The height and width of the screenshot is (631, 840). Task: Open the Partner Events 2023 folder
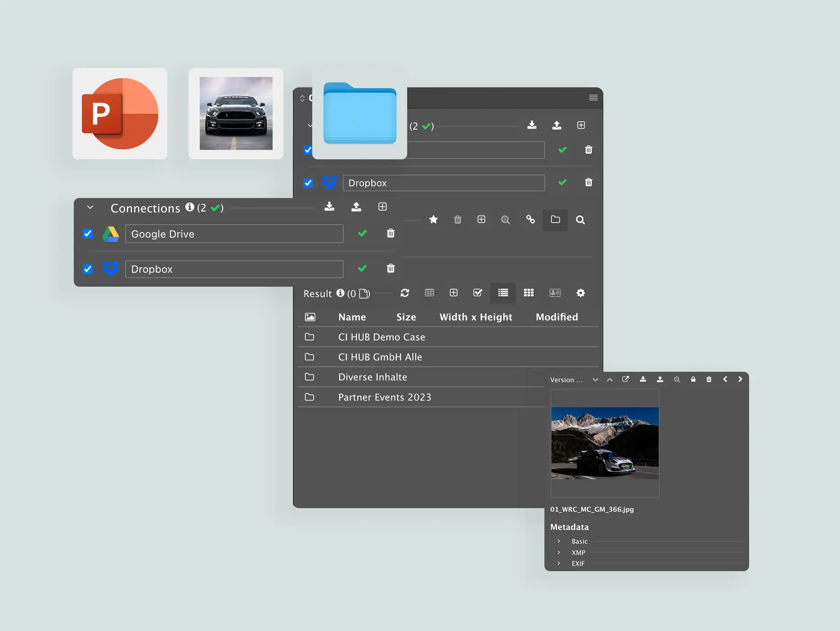(x=421, y=397)
